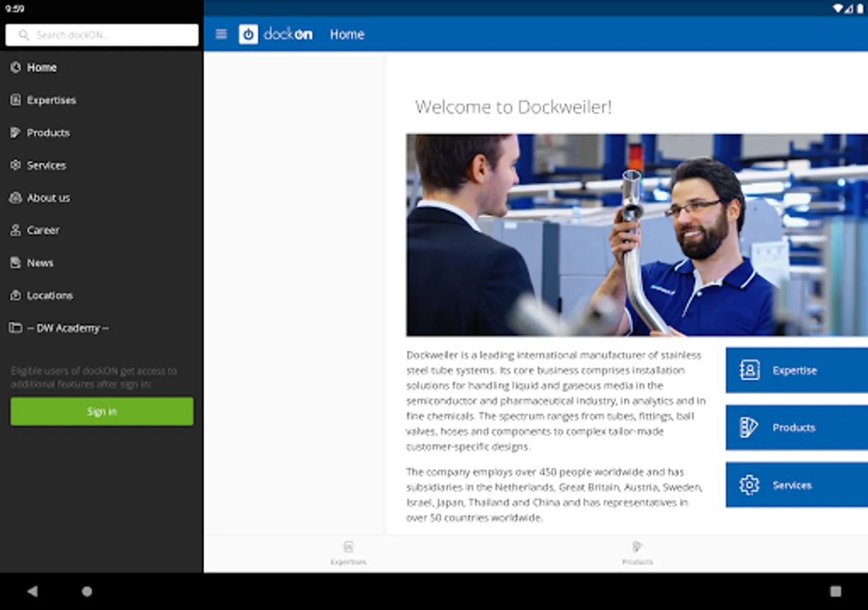Switch to the Products bottom tab
The image size is (868, 610).
[x=637, y=553]
